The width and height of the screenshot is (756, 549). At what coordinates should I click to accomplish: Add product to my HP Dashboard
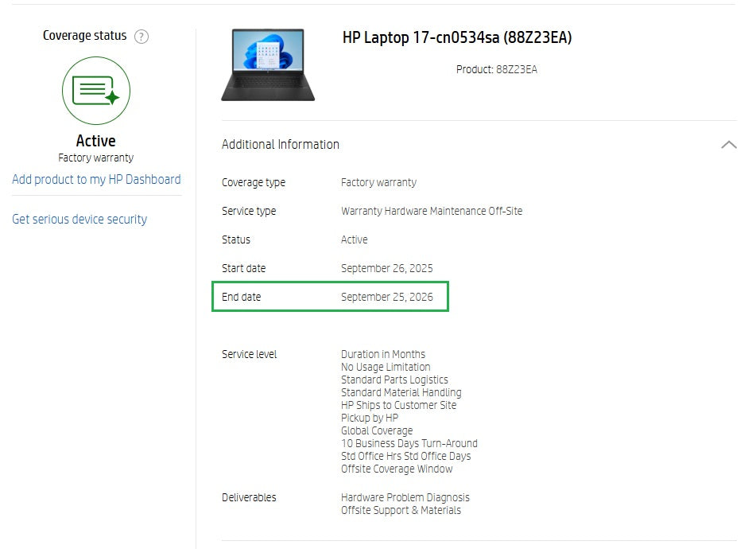(96, 180)
